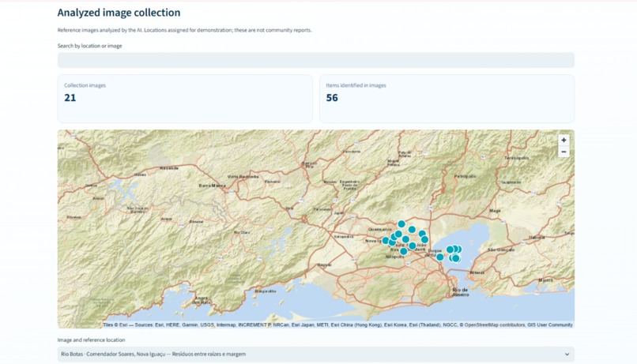Focus the search by location or image field
This screenshot has height=364, width=637.
pos(315,60)
